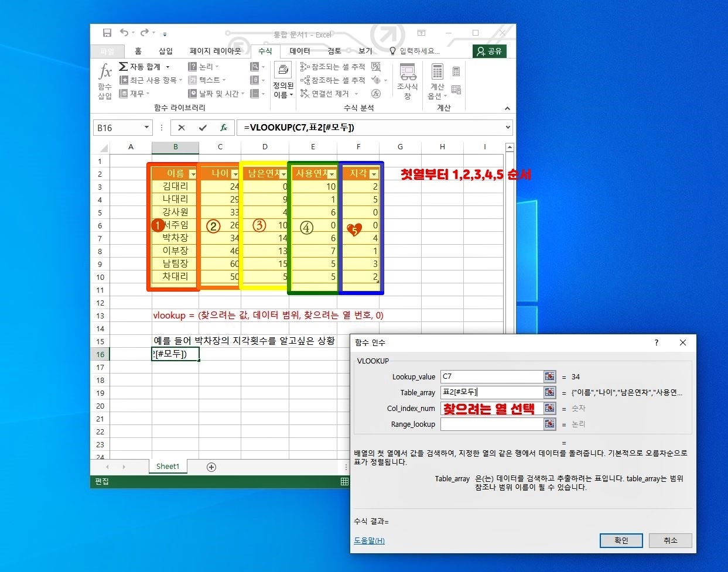The width and height of the screenshot is (728, 572).
Task: Open filter dropdown on 남은연차 header
Action: pyautogui.click(x=283, y=174)
